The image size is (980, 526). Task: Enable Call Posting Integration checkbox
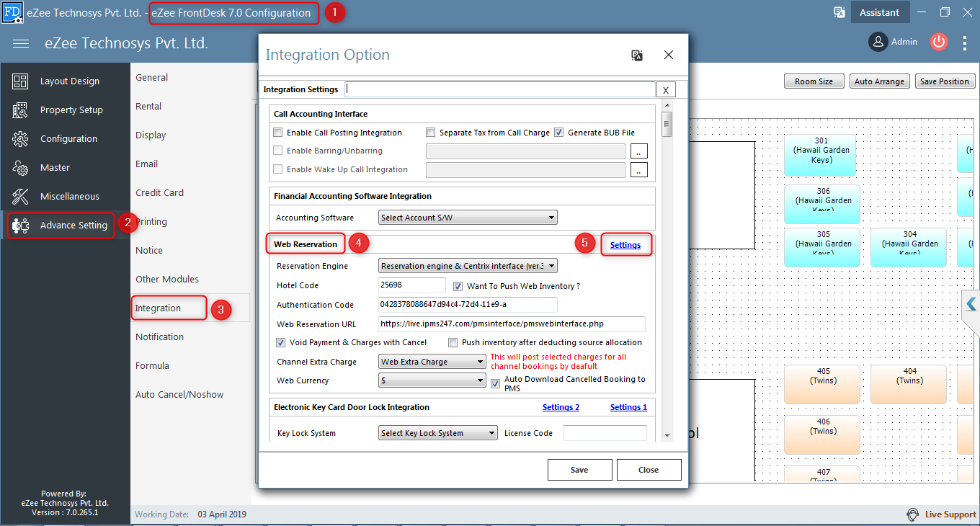coord(278,133)
